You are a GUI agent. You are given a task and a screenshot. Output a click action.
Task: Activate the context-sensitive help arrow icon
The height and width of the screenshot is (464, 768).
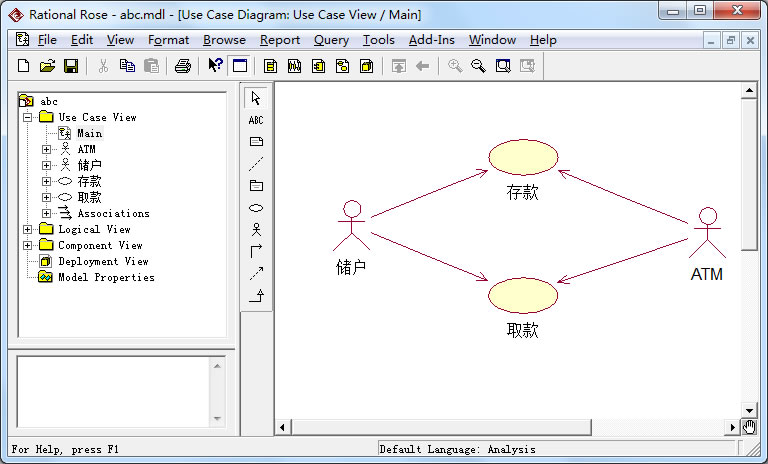pos(215,65)
